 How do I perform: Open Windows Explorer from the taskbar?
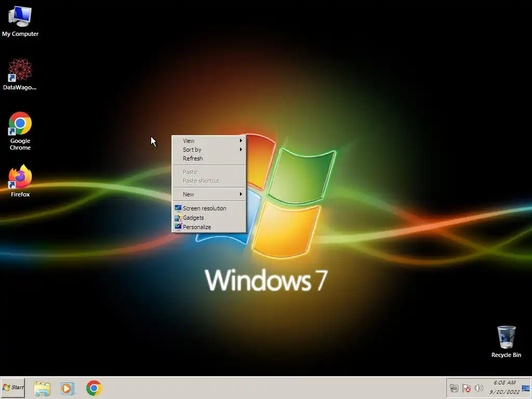(x=42, y=388)
